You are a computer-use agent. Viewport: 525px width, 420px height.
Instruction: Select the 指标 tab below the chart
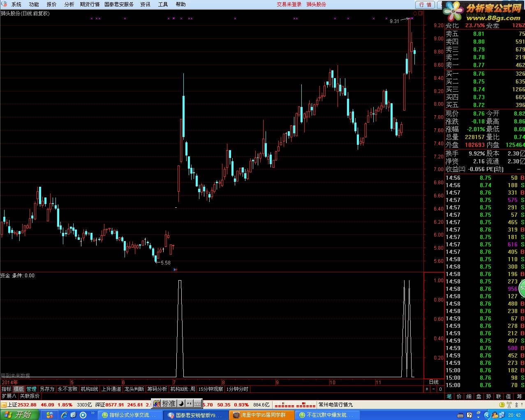(x=6, y=389)
